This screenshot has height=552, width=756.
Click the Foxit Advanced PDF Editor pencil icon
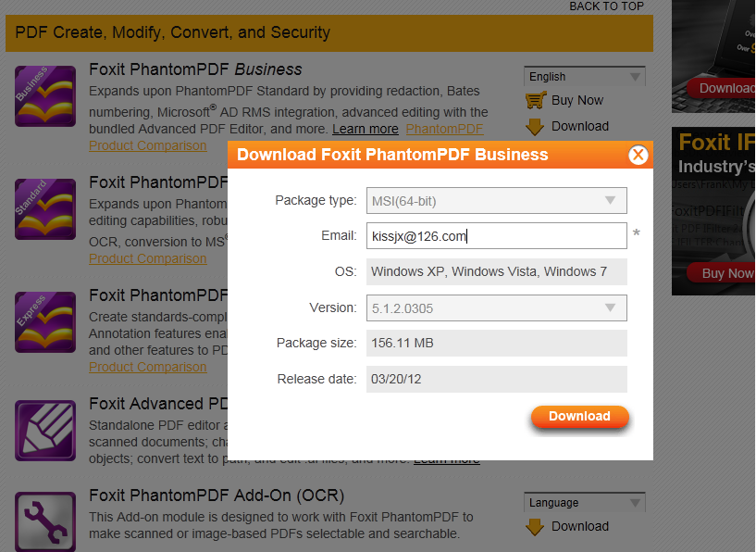click(45, 431)
